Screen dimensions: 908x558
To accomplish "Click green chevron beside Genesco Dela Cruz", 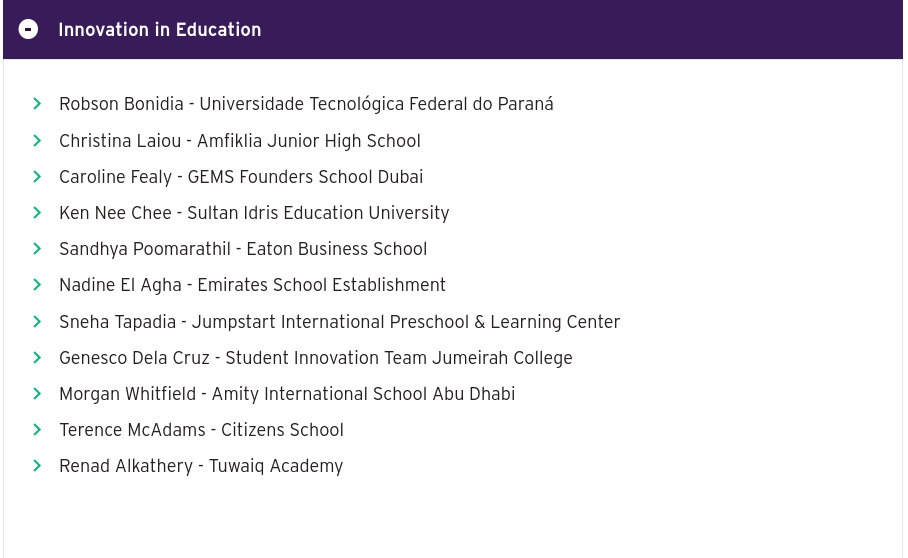I will pos(37,358).
